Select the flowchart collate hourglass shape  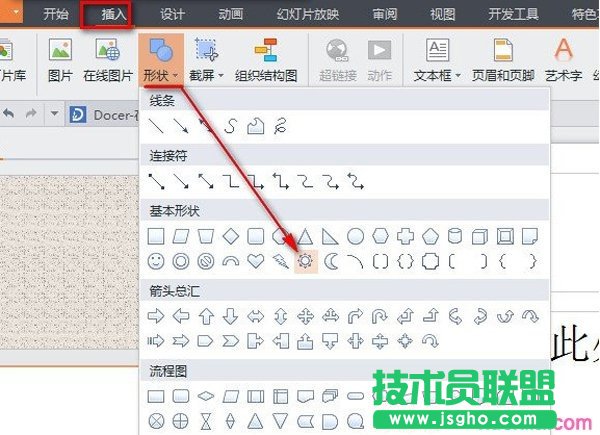[206, 421]
